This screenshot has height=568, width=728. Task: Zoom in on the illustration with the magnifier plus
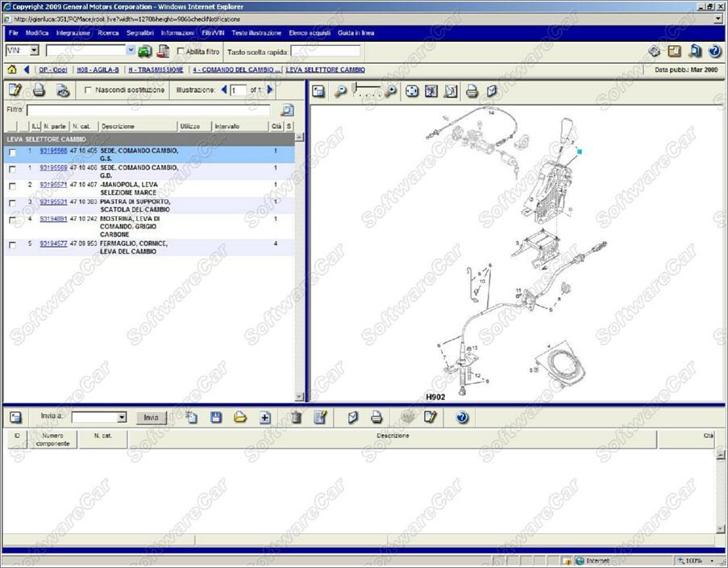391,92
